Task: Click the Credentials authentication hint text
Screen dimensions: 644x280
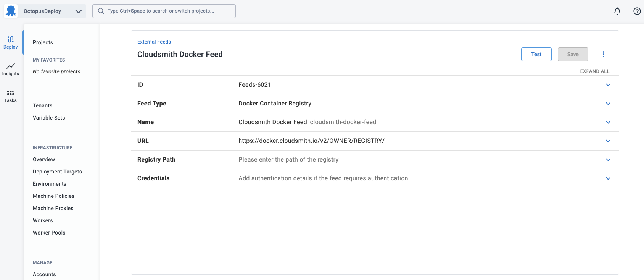Action: 323,178
